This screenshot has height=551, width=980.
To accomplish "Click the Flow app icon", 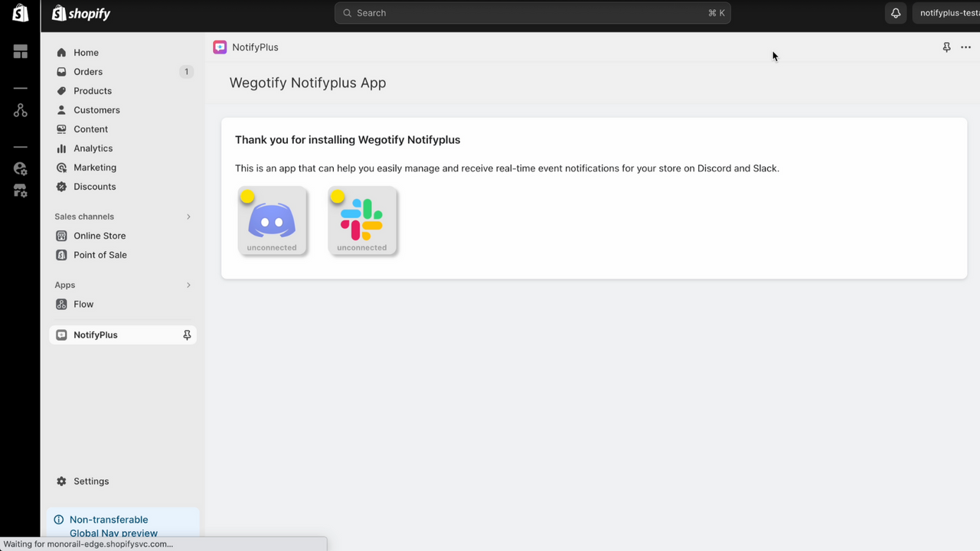I will [61, 305].
